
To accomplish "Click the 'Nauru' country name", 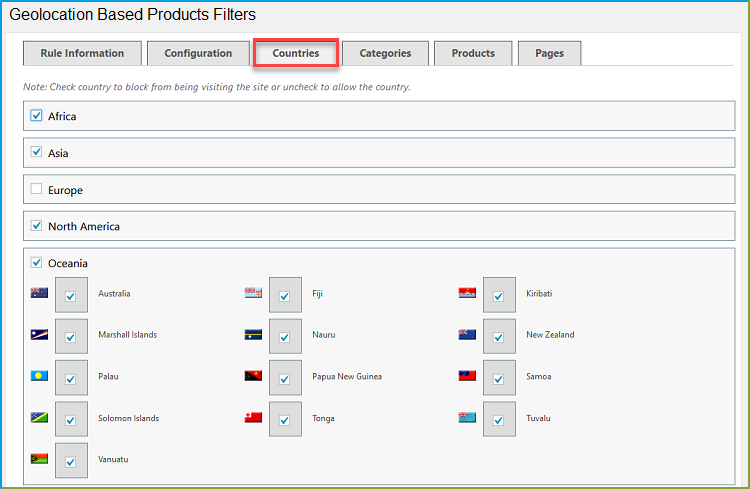I will coord(324,334).
